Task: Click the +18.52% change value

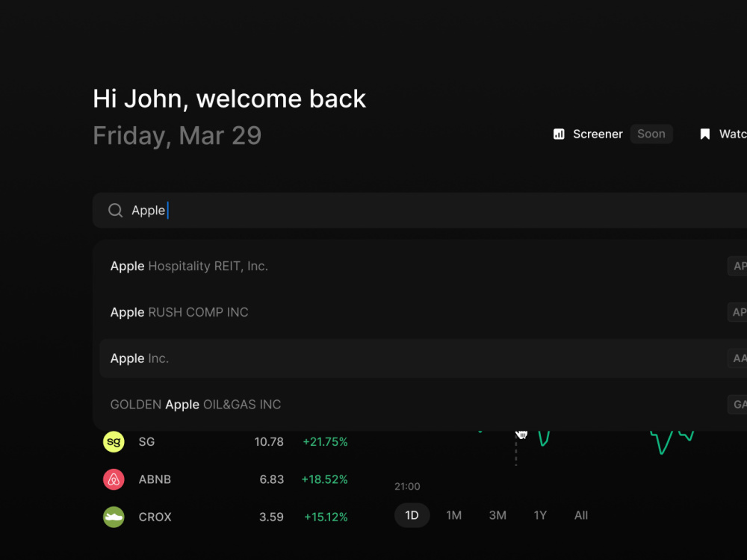Action: [324, 479]
